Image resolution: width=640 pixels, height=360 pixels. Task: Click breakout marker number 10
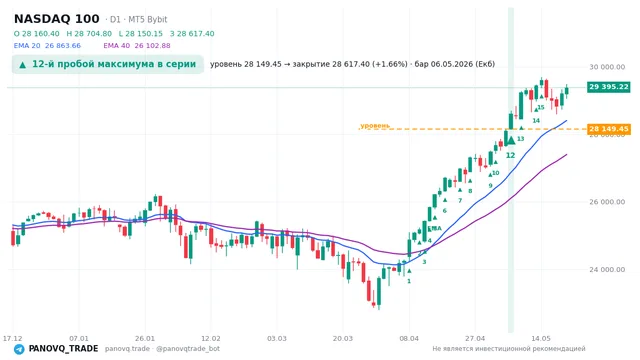coord(496,173)
